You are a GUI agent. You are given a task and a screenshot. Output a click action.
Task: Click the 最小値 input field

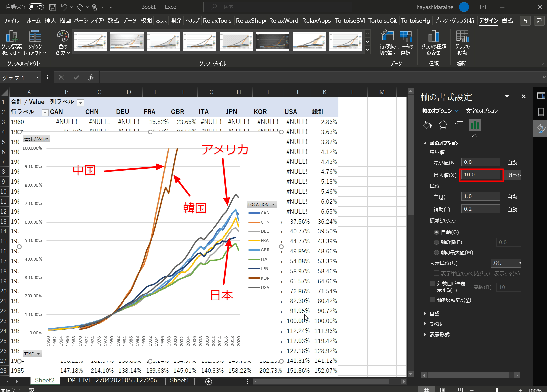tap(480, 162)
